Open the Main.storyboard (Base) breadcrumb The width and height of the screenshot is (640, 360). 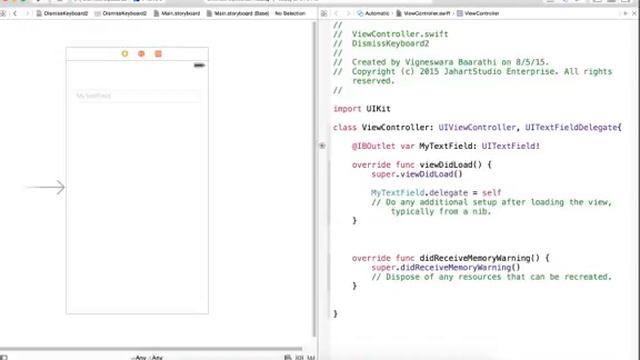tap(238, 13)
